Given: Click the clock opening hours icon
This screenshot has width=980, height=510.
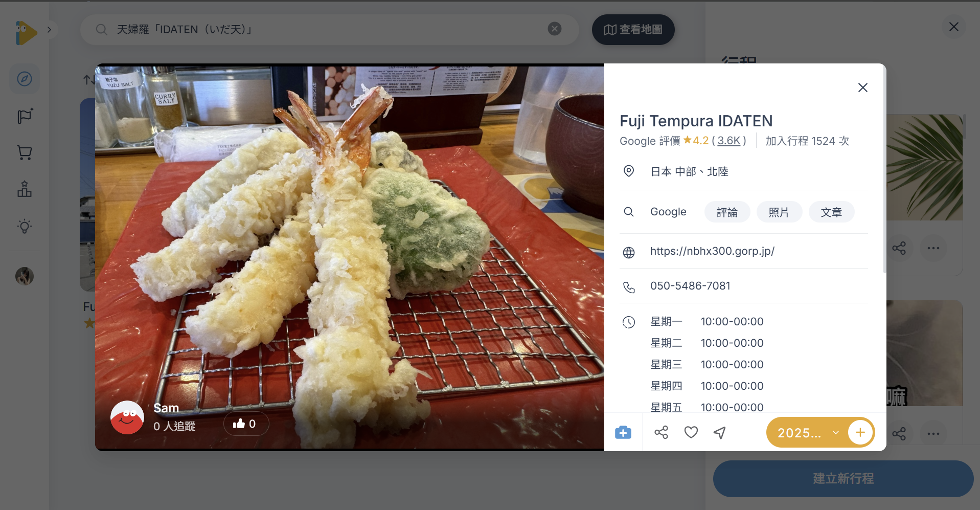Looking at the screenshot, I should click(x=629, y=322).
